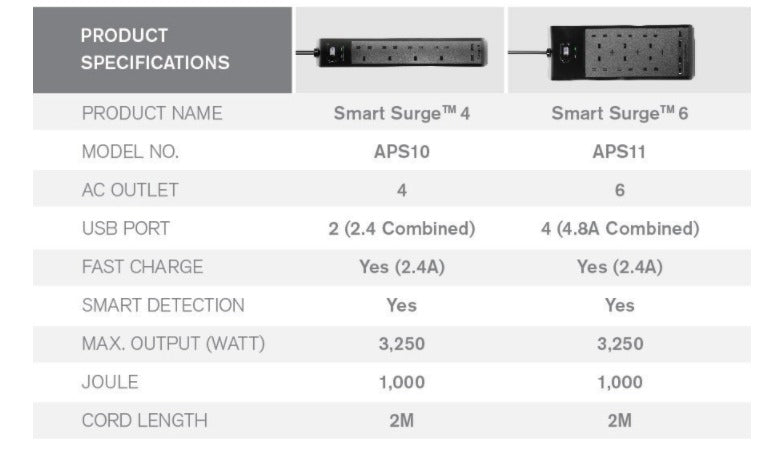Image resolution: width=762 pixels, height=454 pixels.
Task: Click the Fast Charge row label
Action: click(x=142, y=267)
